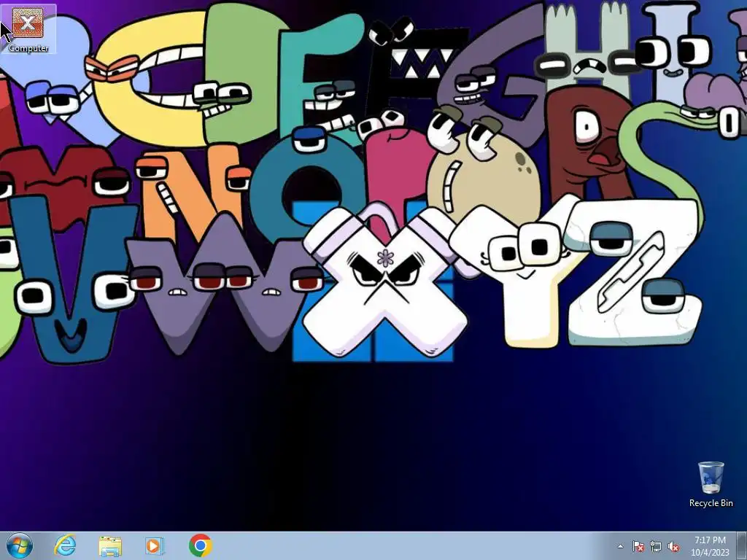The width and height of the screenshot is (747, 560).
Task: Select the Recycle Bin desktop icon
Action: (711, 484)
